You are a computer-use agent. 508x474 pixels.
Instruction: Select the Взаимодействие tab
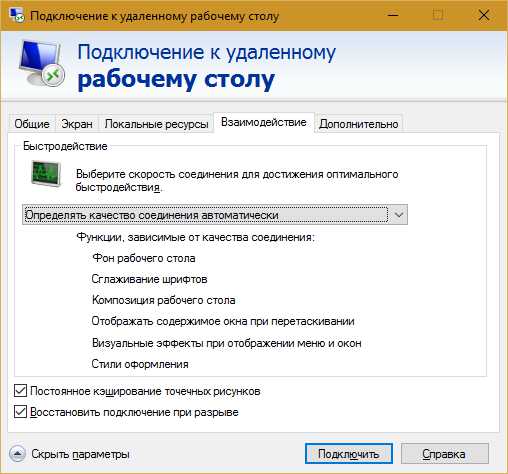(x=264, y=122)
